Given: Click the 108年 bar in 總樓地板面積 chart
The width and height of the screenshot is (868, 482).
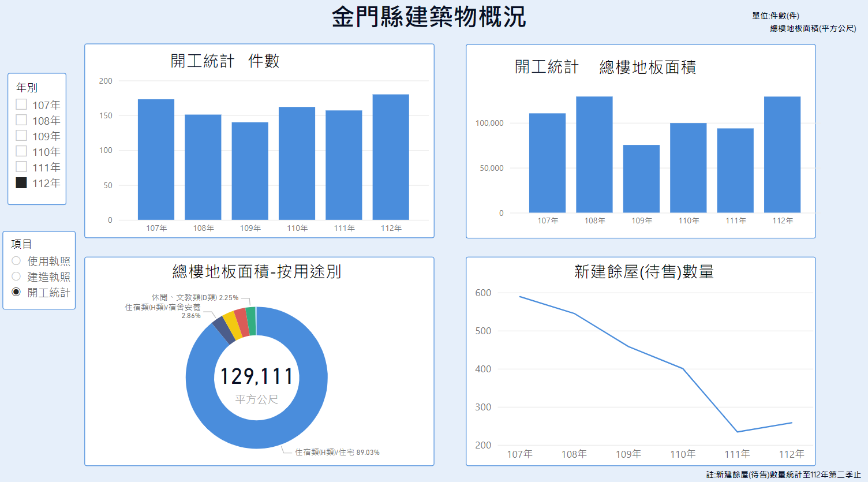Looking at the screenshot, I should tap(594, 155).
